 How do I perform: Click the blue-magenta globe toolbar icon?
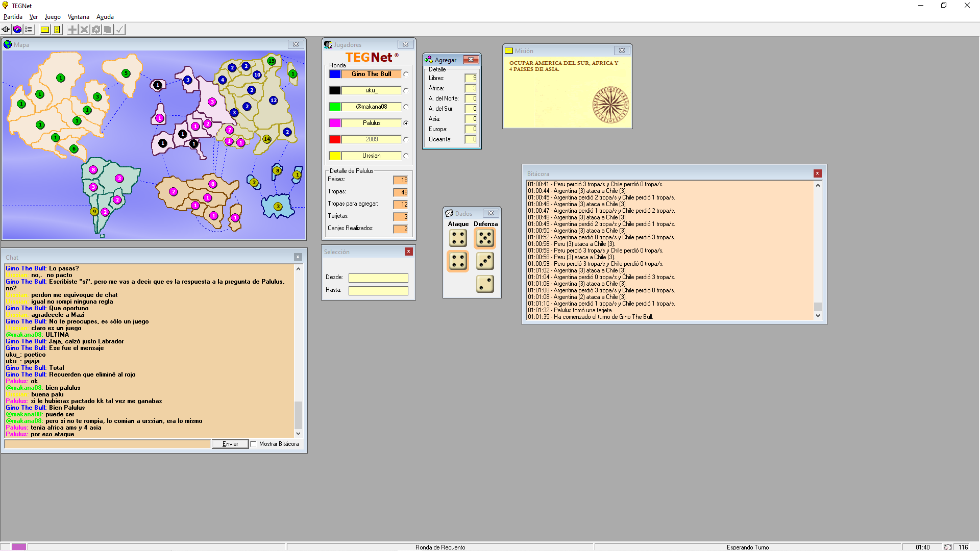click(17, 30)
